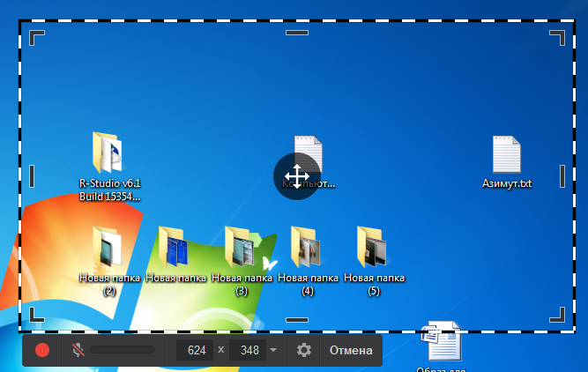Viewport: 588px width, 372px height.
Task: Open recorder settings gear icon
Action: point(304,350)
